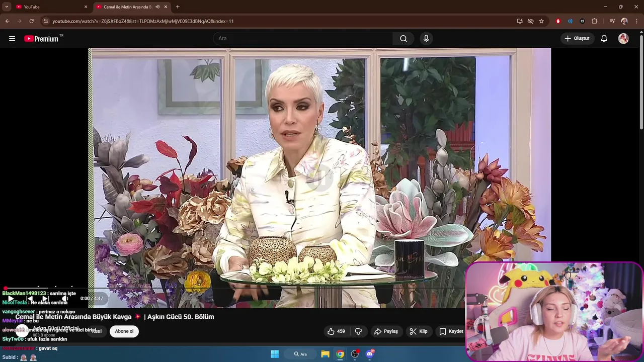Skip to previous video in playlist

(30, 298)
